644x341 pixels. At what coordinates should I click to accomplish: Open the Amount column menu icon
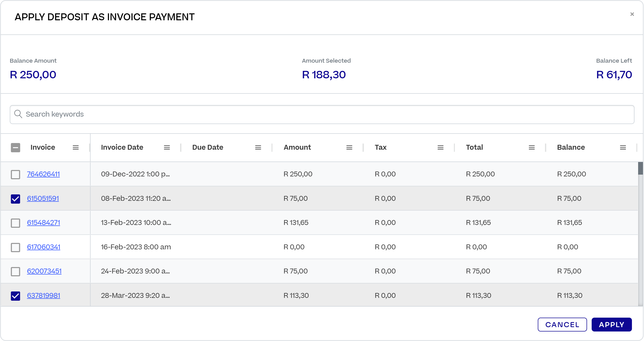coord(349,147)
